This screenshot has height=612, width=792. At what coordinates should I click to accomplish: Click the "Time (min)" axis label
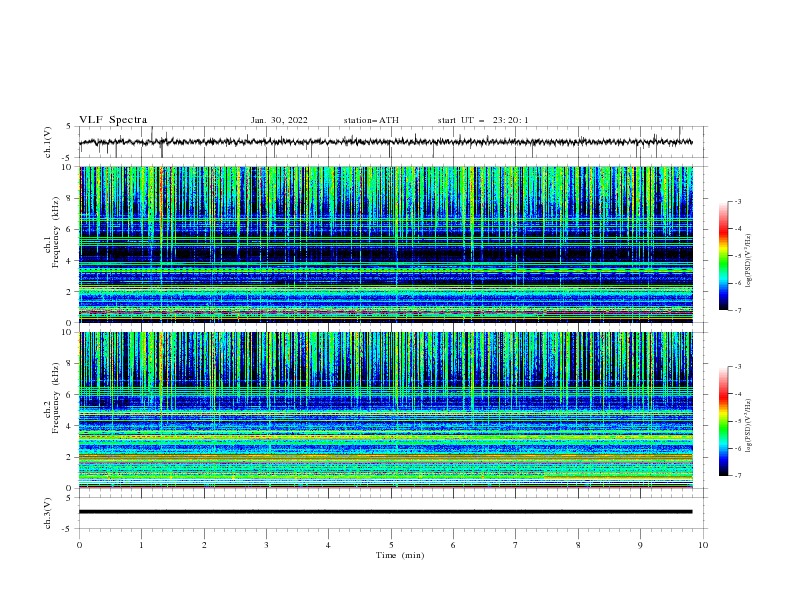400,555
